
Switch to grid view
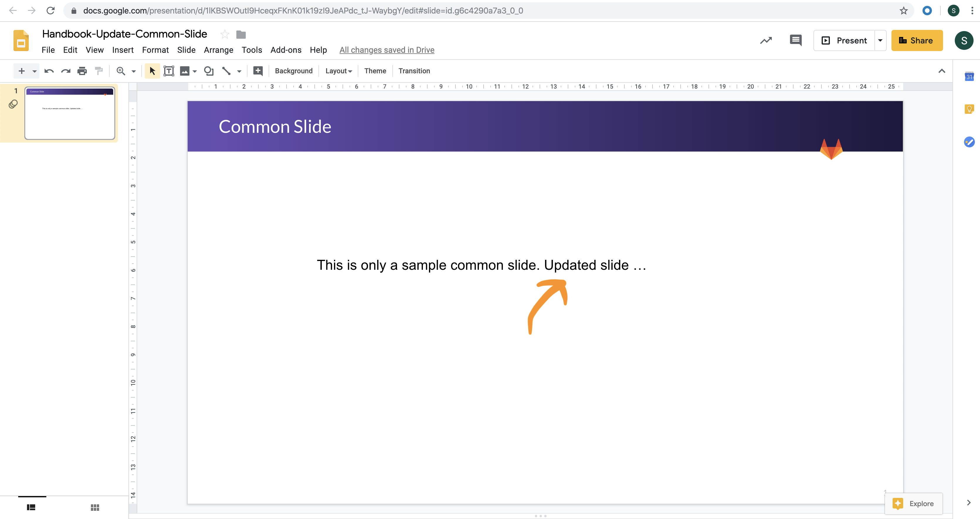click(95, 507)
